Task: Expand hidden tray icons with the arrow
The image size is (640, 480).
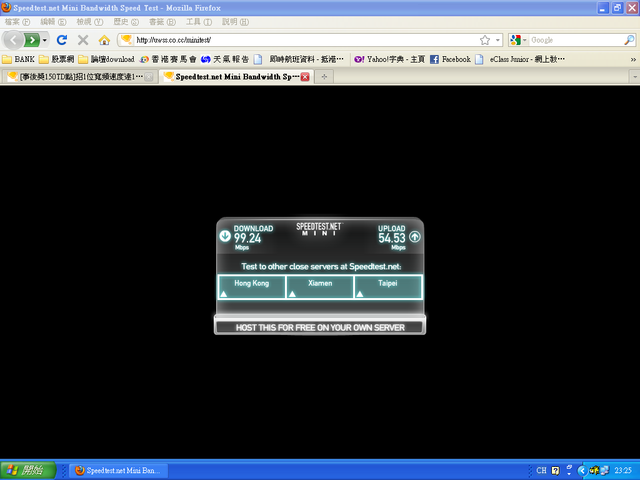Action: tap(582, 470)
